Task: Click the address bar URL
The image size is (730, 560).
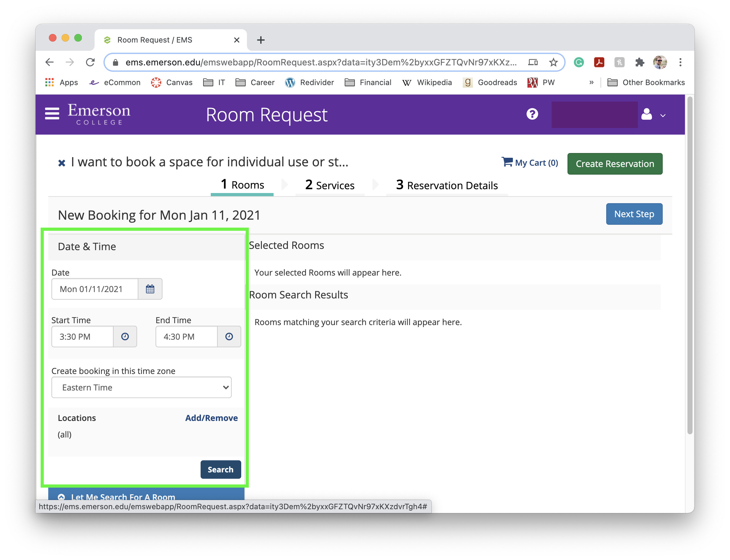Action: pos(321,62)
